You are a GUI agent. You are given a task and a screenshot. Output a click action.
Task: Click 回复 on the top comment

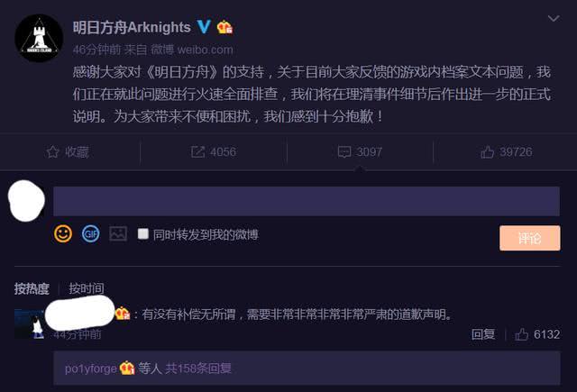[483, 334]
